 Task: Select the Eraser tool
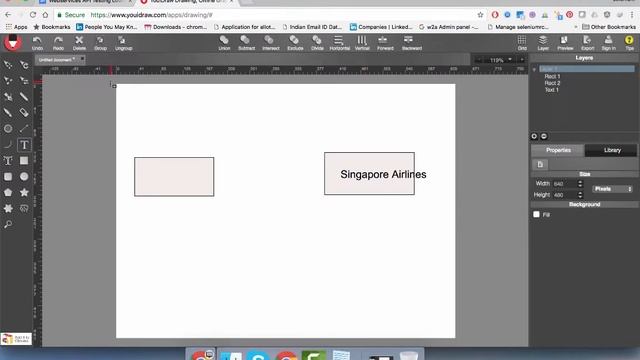tap(24, 113)
